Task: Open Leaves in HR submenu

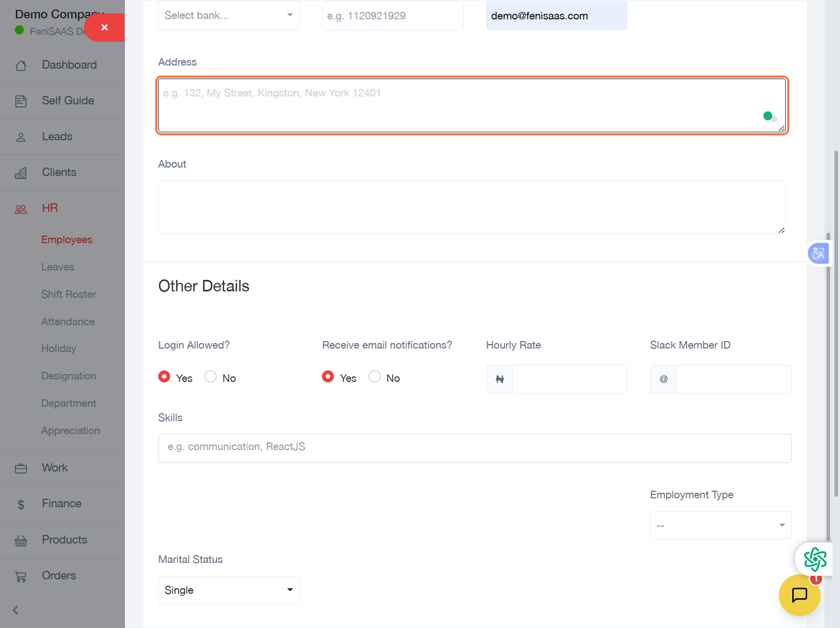Action: (x=58, y=267)
